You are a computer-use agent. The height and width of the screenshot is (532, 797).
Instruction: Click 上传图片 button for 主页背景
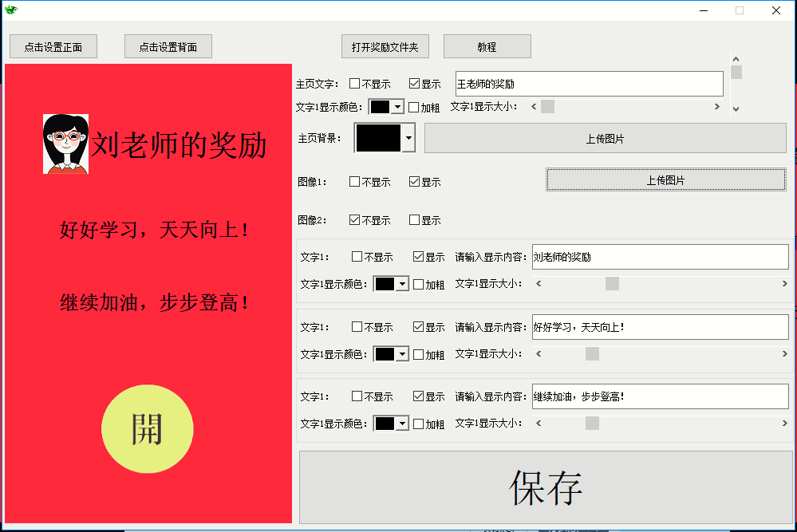tap(606, 138)
